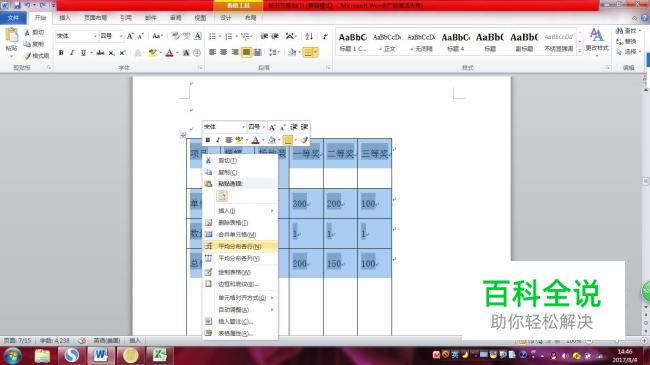This screenshot has height=365, width=650.
Task: Open the Line Spacing dropdown
Action: coord(274,52)
